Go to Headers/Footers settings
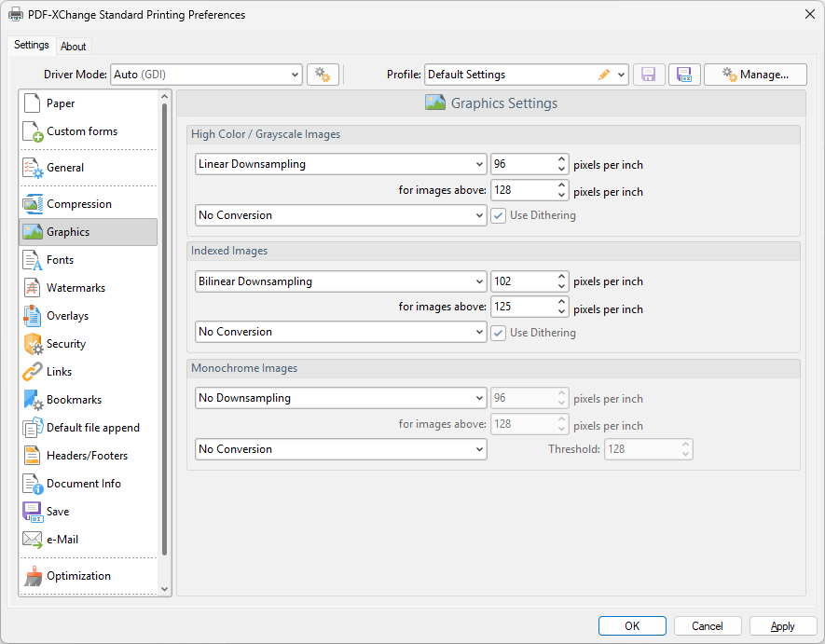The width and height of the screenshot is (825, 644). click(87, 456)
